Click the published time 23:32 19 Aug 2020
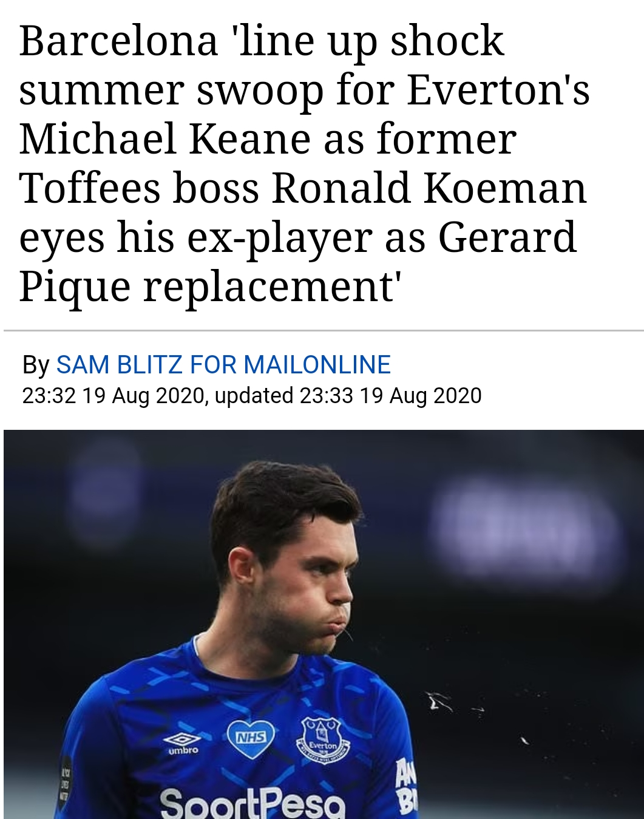Image resolution: width=644 pixels, height=819 pixels. pyautogui.click(x=113, y=396)
